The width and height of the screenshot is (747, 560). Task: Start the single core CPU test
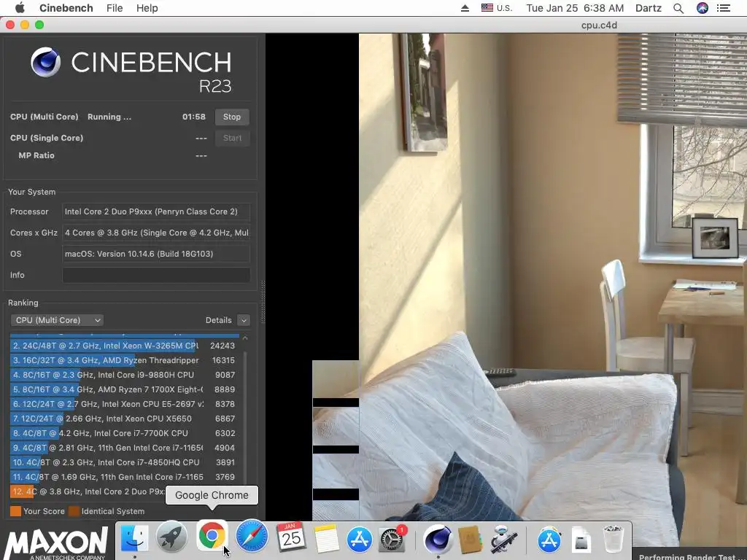232,138
